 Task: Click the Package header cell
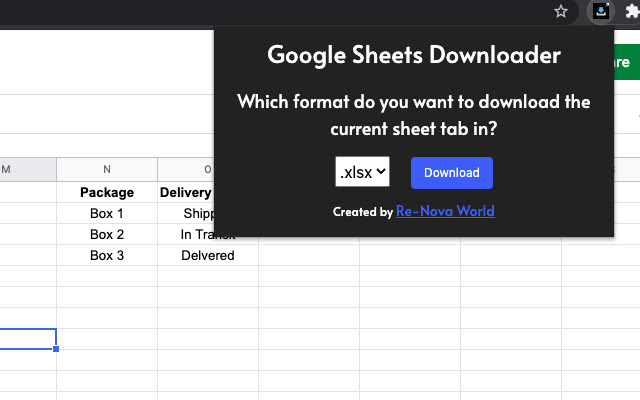click(x=107, y=192)
